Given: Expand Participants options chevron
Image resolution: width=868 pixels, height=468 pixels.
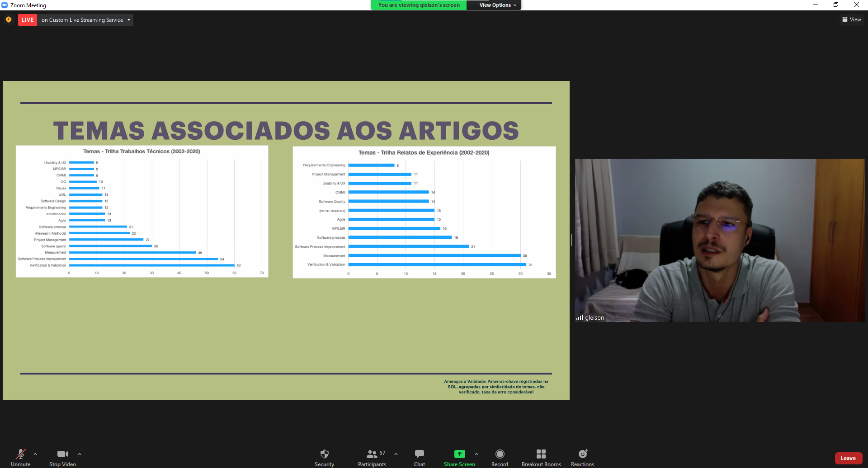Looking at the screenshot, I should click(x=396, y=454).
